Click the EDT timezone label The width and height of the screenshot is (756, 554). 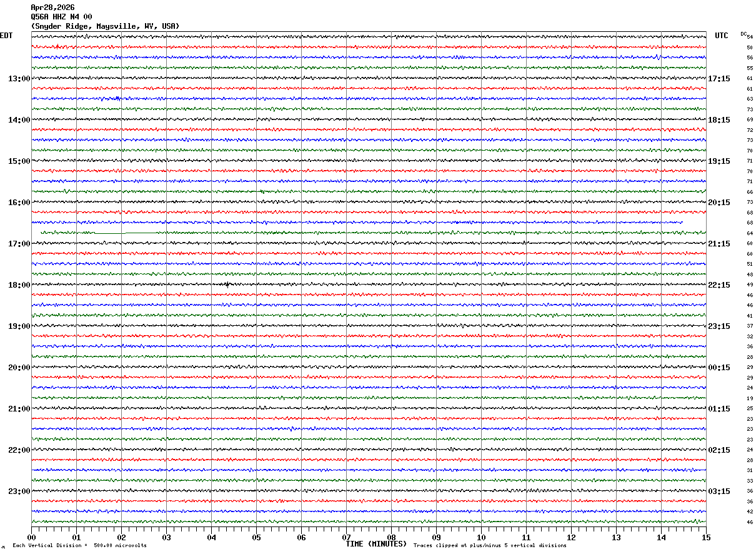tap(6, 36)
